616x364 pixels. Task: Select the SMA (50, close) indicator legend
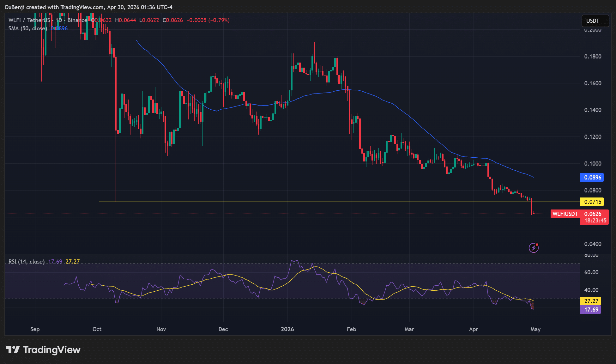point(27,28)
